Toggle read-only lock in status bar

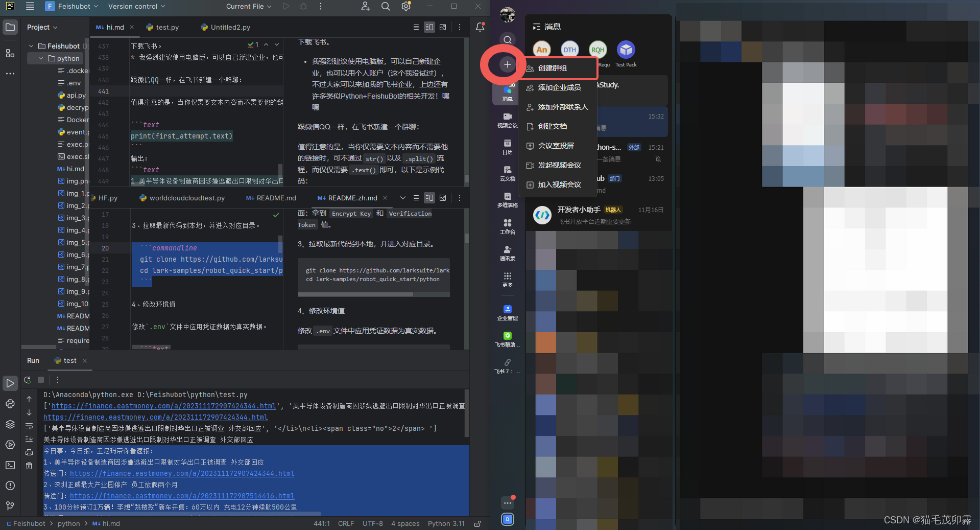(477, 524)
